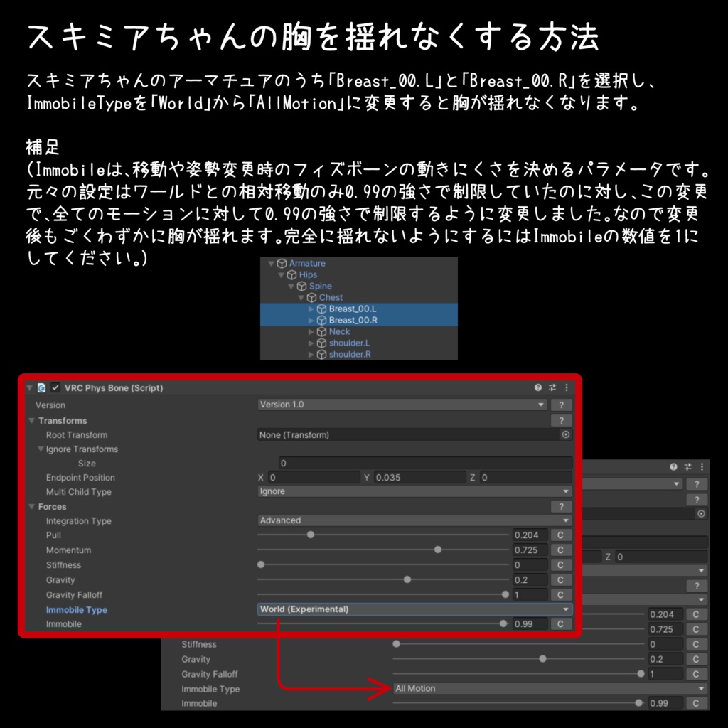Viewport: 728px width, 728px height.
Task: Click the C curve button beside Immobile
Action: pos(560,623)
